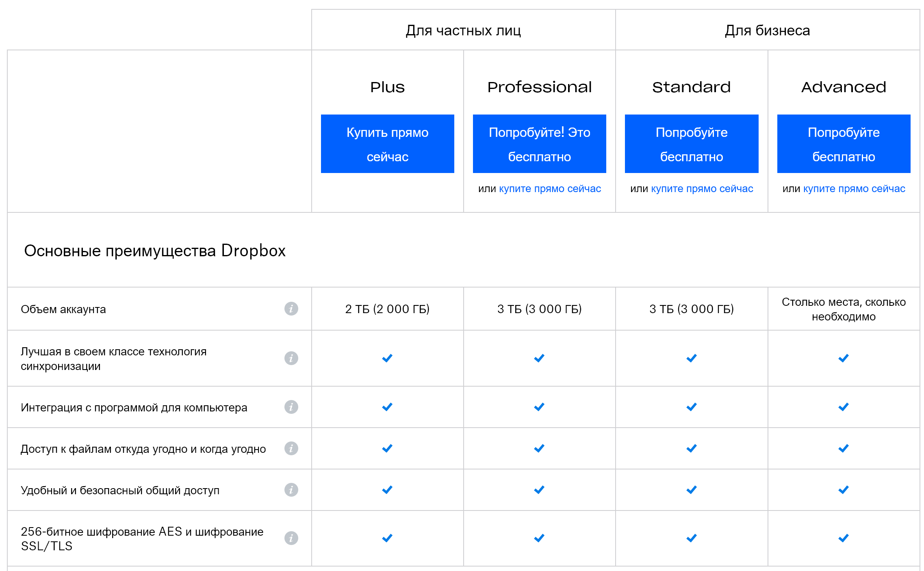Click info icon for desktop integration row
924x571 pixels.
point(291,407)
